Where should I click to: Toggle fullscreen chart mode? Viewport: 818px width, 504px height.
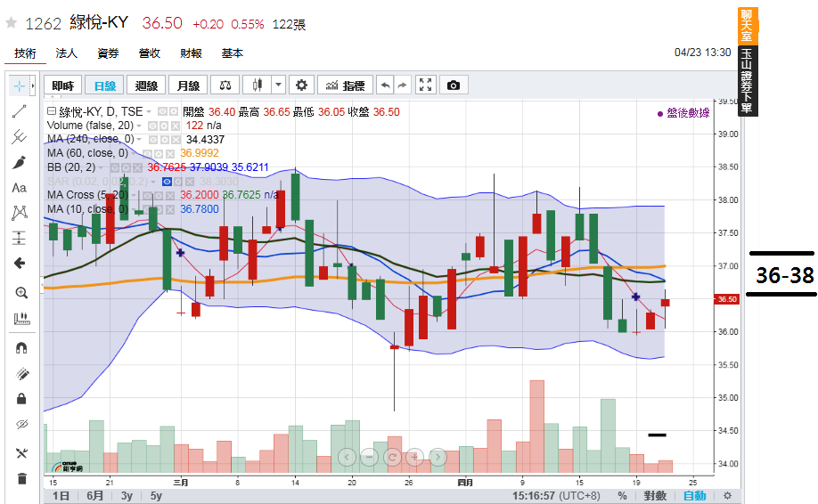click(426, 85)
